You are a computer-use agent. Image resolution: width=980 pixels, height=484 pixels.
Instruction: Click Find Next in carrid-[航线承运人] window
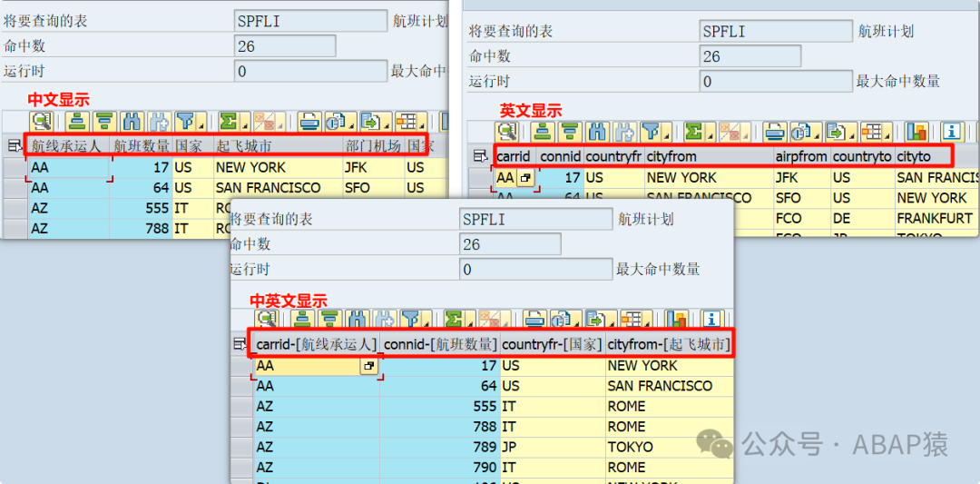tap(385, 320)
